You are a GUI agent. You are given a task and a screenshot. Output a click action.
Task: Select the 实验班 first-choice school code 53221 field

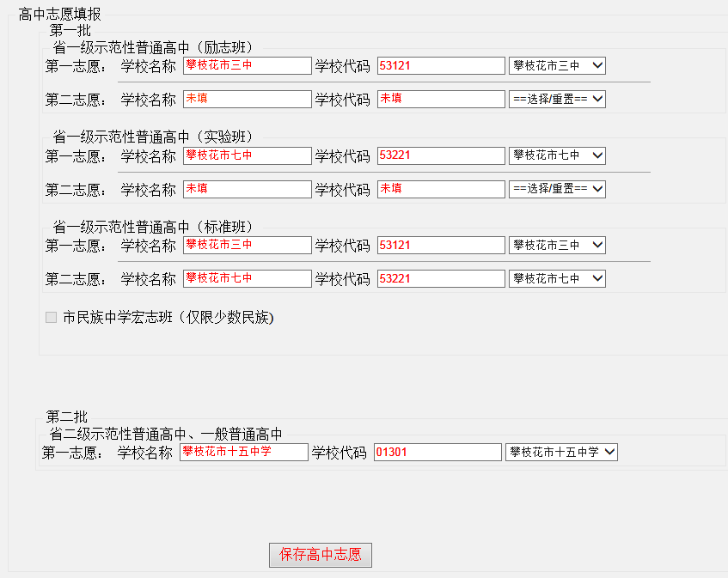[x=441, y=155]
